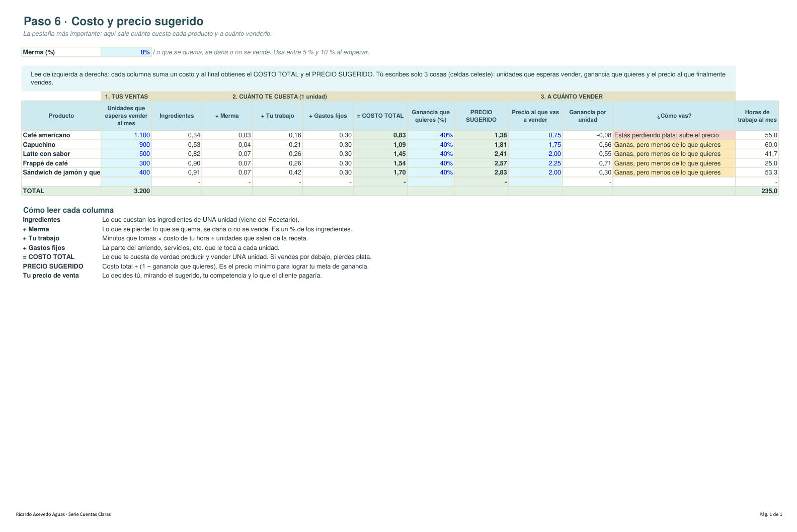The height and width of the screenshot is (532, 797).
Task: Click '2. CUÁNTO TE CUESTA (1 unidad)' header
Action: coord(280,97)
